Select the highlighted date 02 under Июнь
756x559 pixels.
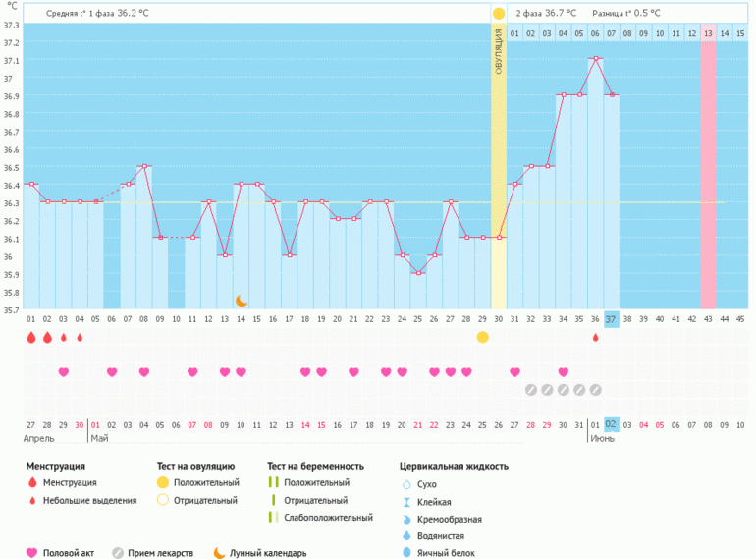tap(611, 424)
